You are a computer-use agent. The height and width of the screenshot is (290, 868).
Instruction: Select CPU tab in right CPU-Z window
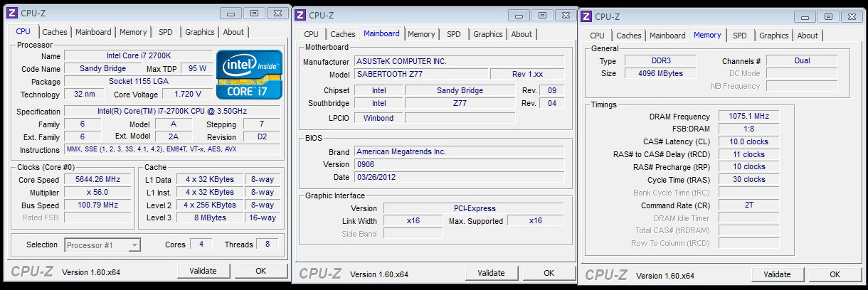tap(597, 36)
